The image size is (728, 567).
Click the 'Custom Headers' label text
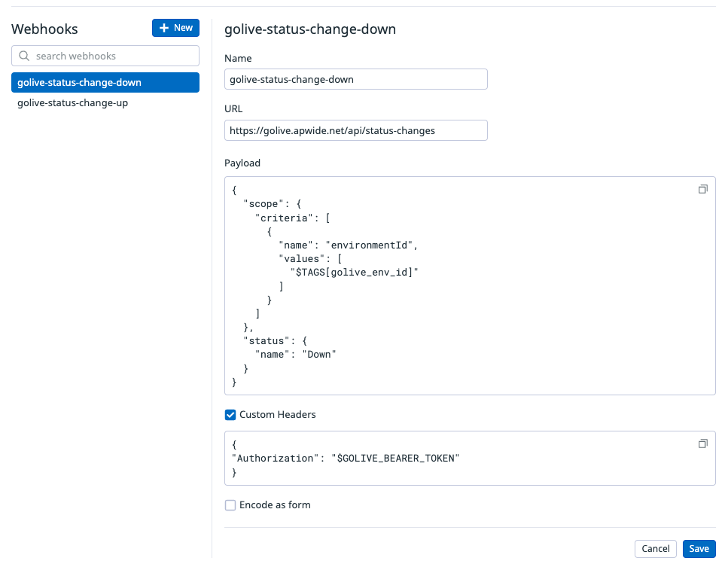tap(277, 415)
